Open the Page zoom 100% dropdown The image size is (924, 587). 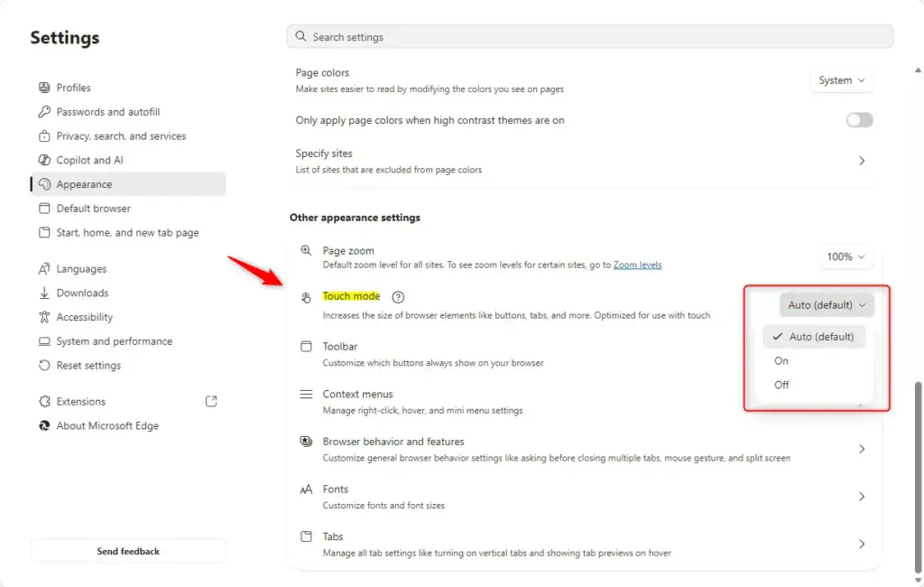pyautogui.click(x=845, y=256)
